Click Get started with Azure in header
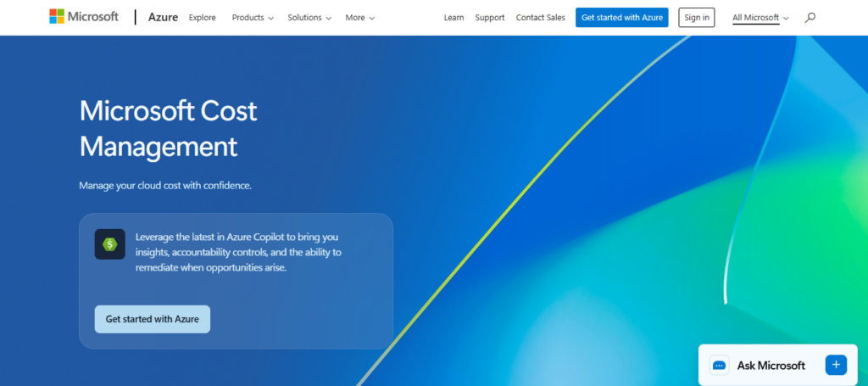868x386 pixels. coord(622,18)
